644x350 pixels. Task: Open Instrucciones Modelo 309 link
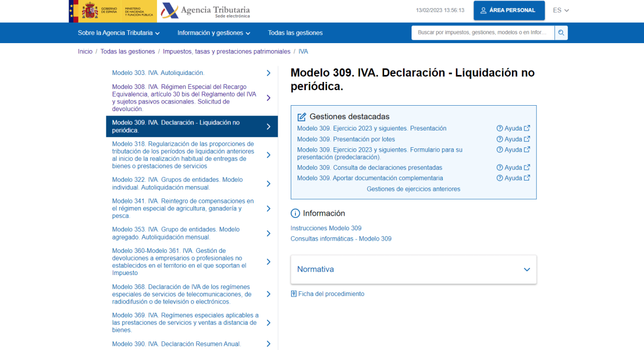tap(326, 228)
